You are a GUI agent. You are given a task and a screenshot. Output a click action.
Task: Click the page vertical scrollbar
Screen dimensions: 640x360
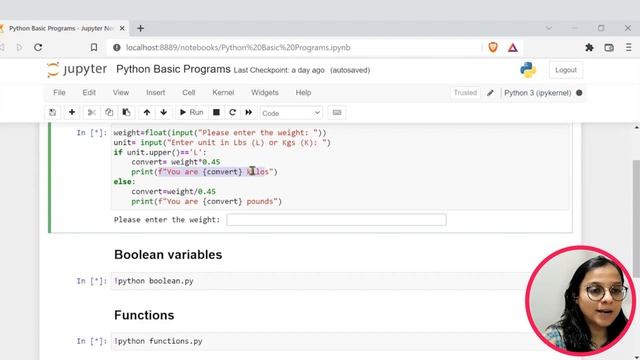click(636, 218)
